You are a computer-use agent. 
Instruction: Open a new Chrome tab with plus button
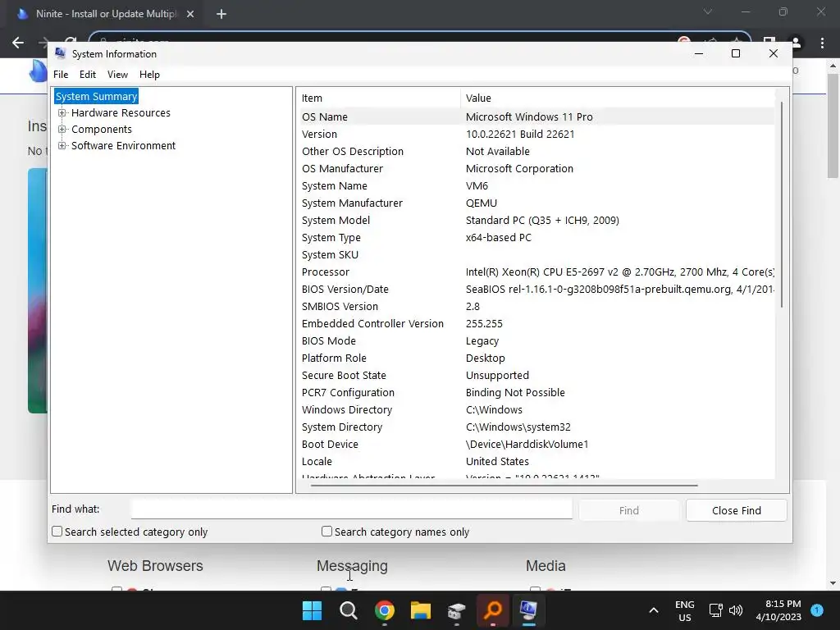(221, 14)
